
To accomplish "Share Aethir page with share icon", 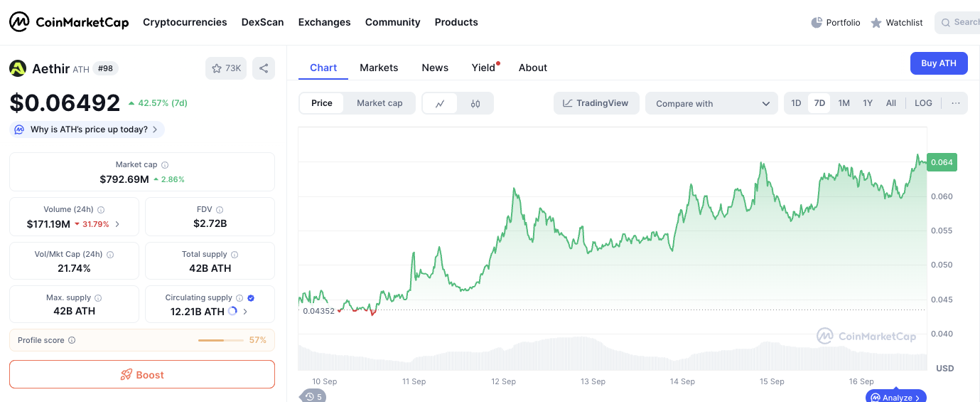I will tap(264, 68).
